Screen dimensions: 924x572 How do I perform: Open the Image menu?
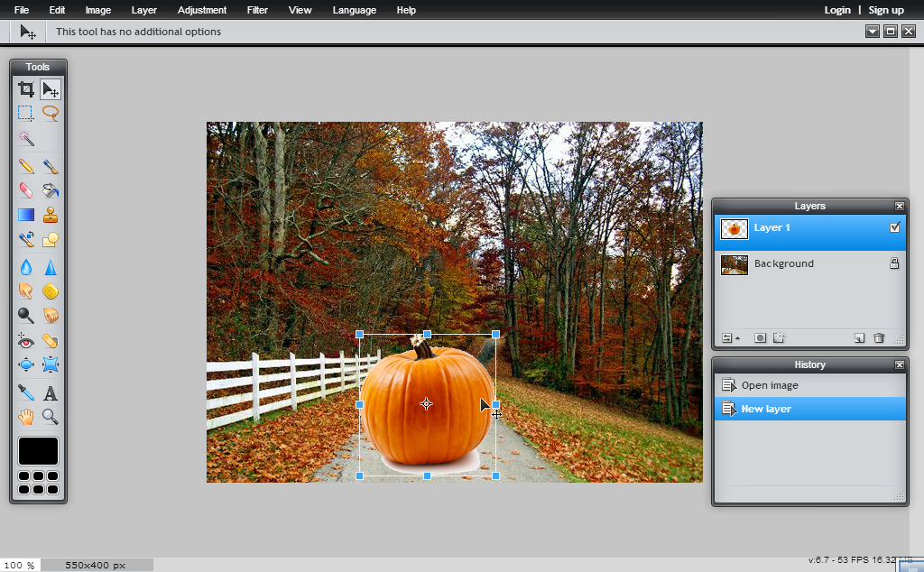(97, 10)
